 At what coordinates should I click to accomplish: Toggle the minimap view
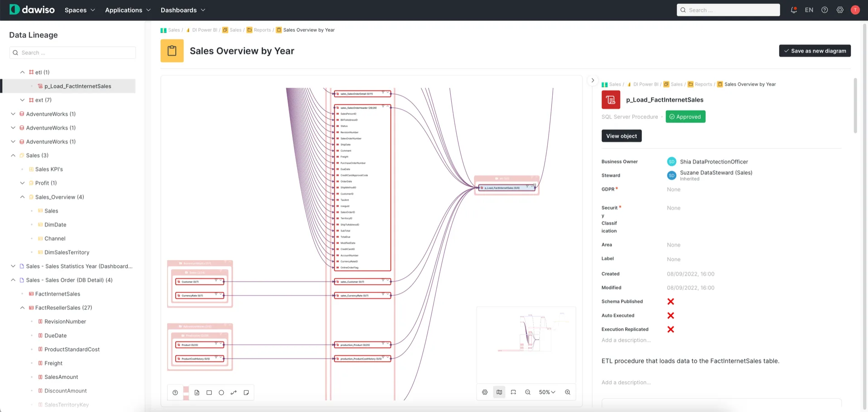click(x=499, y=392)
